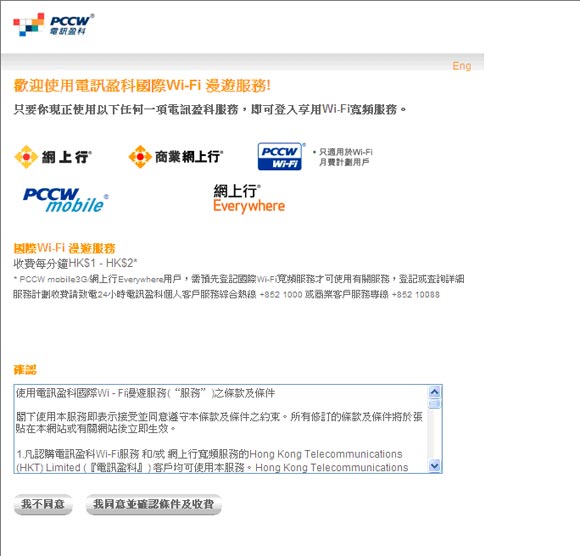Viewport: 580px width, 556px height.
Task: Click the 確認 section heading
Action: (x=25, y=370)
